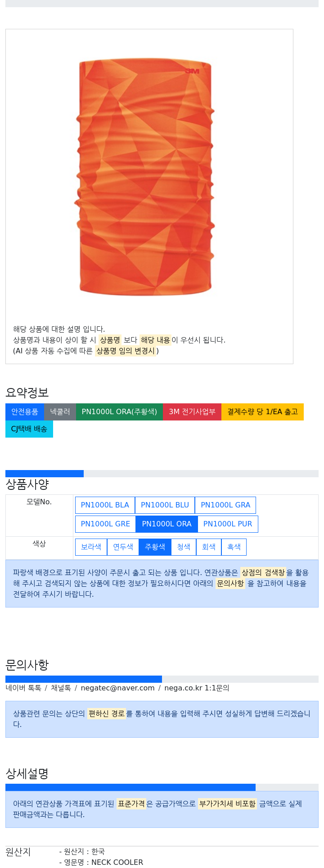Open the 3M 전기사업부 red tag
The image size is (324, 868).
click(192, 412)
